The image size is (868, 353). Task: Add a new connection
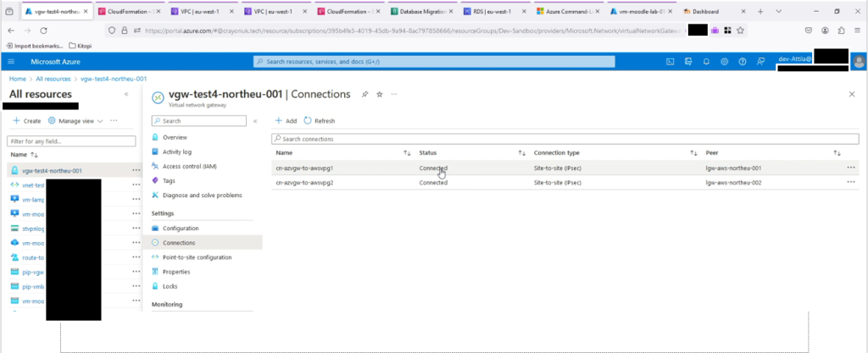click(286, 121)
